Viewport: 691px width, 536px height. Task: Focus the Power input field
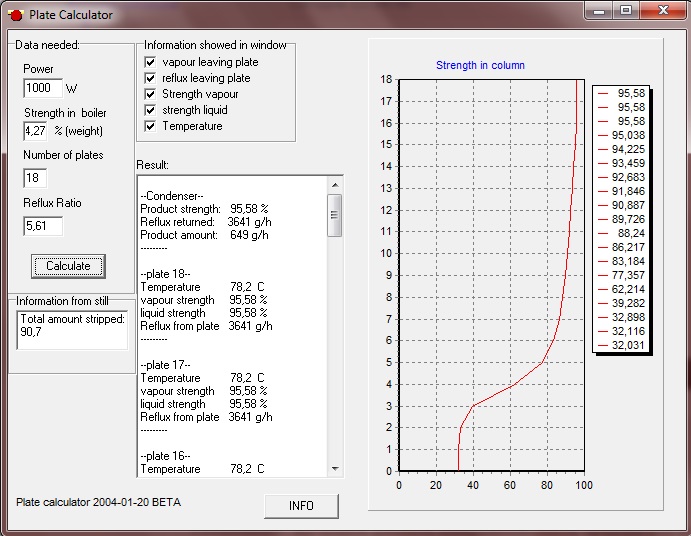tap(43, 88)
